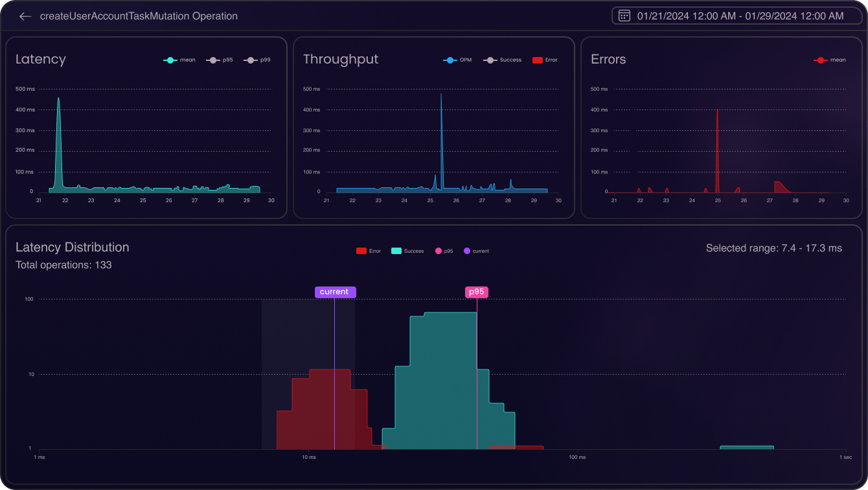Toggle the Error series in Latency Distribution legend
The image size is (868, 490).
pos(360,251)
